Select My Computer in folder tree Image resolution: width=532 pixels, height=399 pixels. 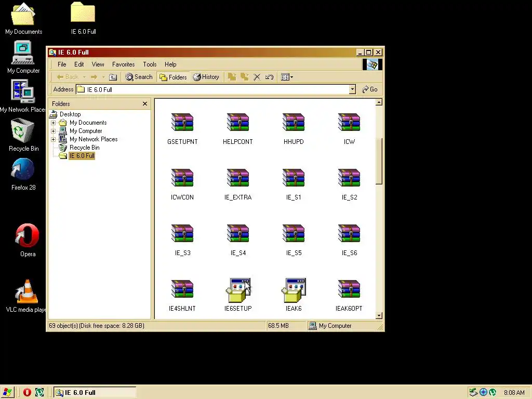pos(86,131)
